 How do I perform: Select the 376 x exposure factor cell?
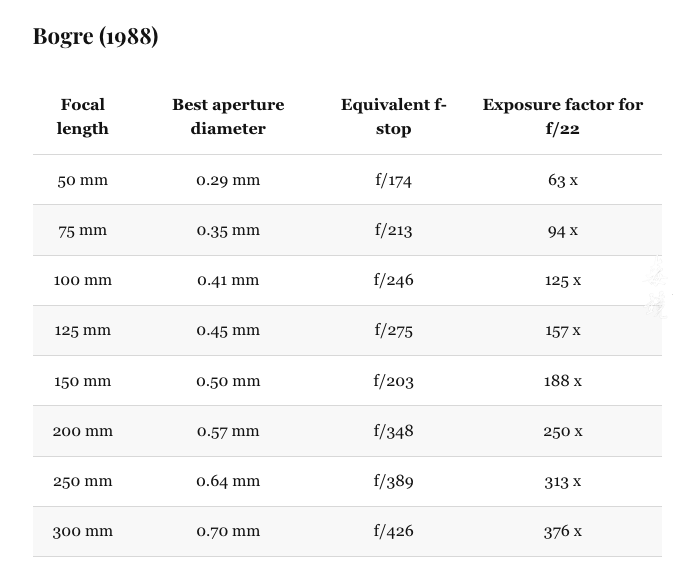(562, 531)
